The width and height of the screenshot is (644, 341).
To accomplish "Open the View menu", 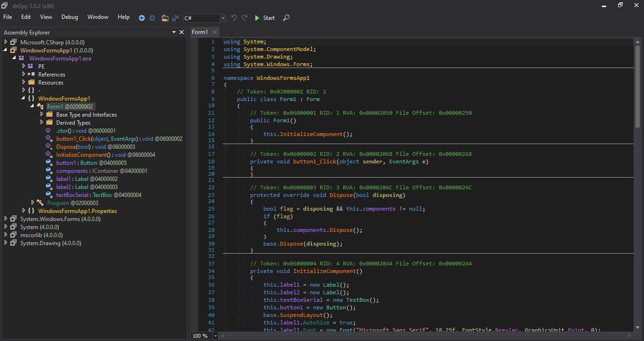I will click(46, 17).
